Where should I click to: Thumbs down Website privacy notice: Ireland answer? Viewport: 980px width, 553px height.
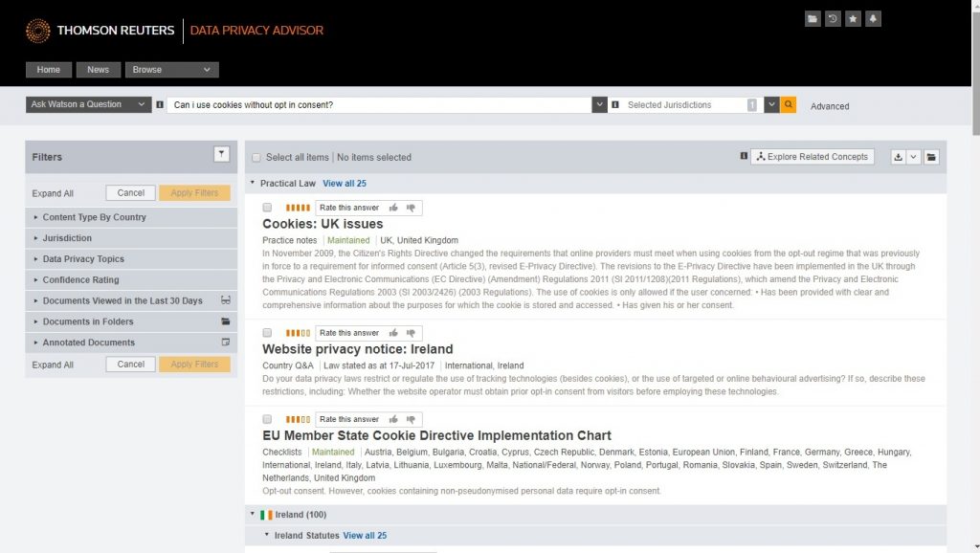coord(411,334)
